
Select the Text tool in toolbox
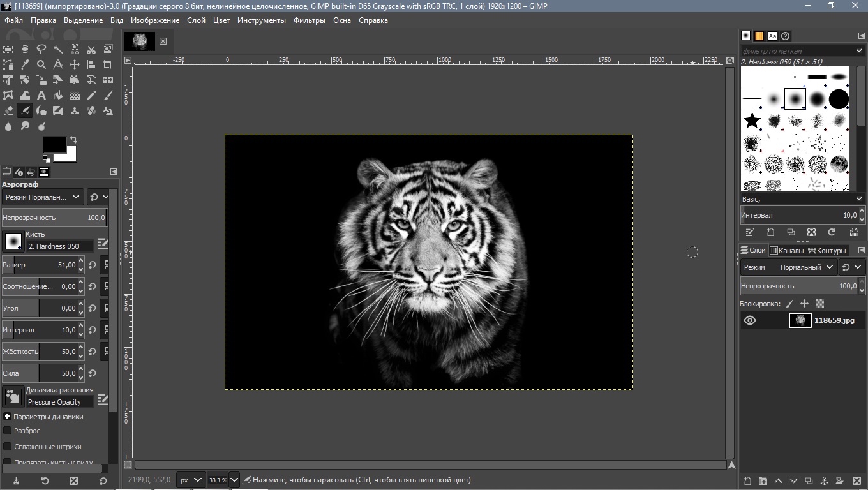41,96
